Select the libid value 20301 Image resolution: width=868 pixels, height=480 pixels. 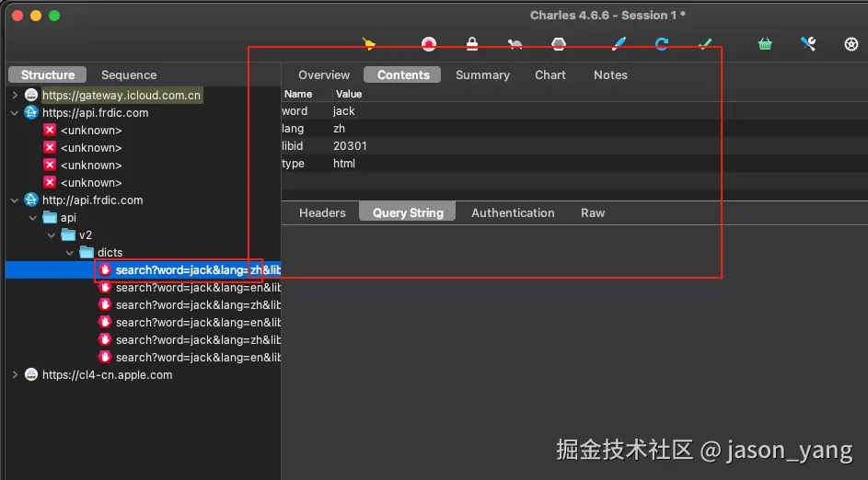click(x=350, y=146)
